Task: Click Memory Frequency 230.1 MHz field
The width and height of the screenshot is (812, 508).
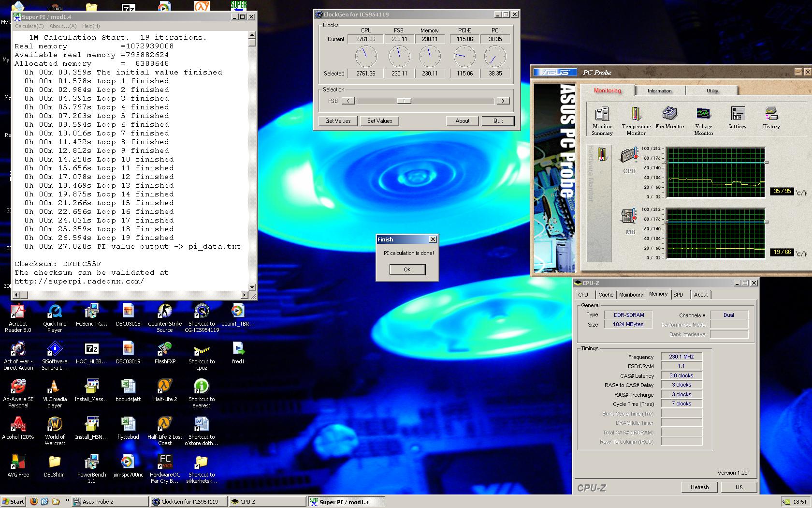Action: click(681, 357)
